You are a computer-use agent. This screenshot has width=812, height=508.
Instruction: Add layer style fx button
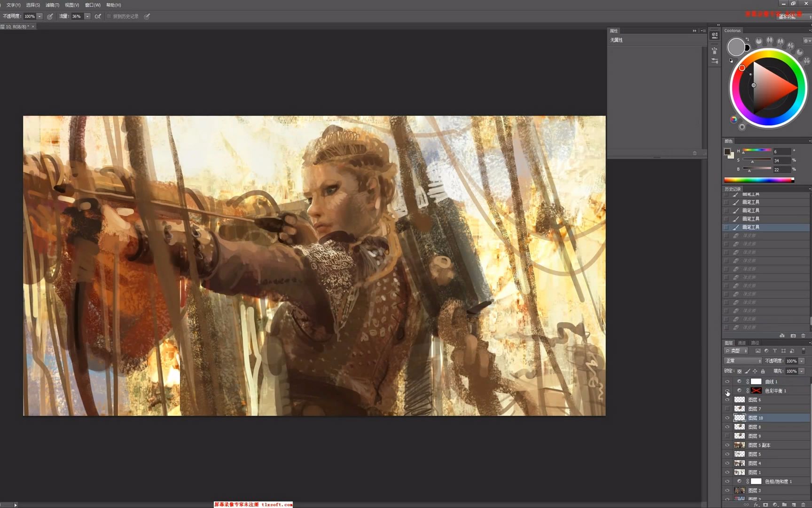click(756, 505)
